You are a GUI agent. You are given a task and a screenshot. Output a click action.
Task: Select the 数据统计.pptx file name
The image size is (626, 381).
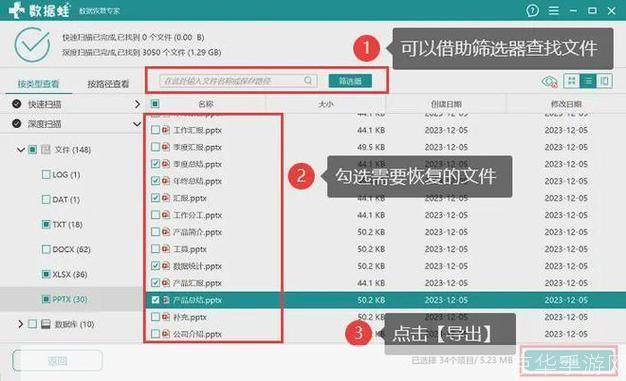click(197, 266)
